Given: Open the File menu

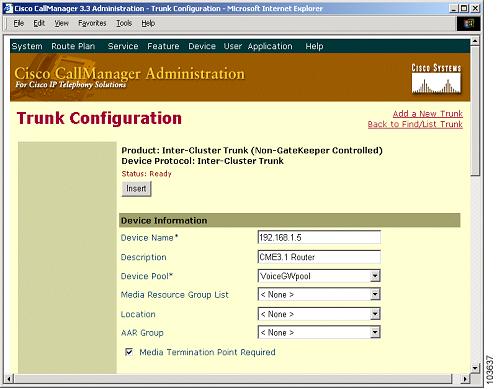Looking at the screenshot, I should 19,23.
